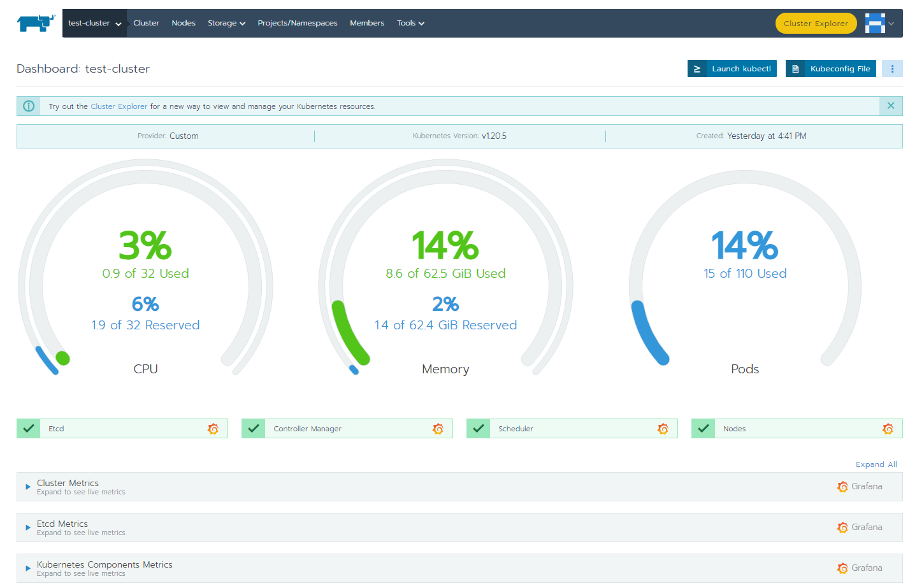Image resolution: width=924 pixels, height=588 pixels.
Task: Open Controller Manager Grafana icon
Action: coord(438,429)
